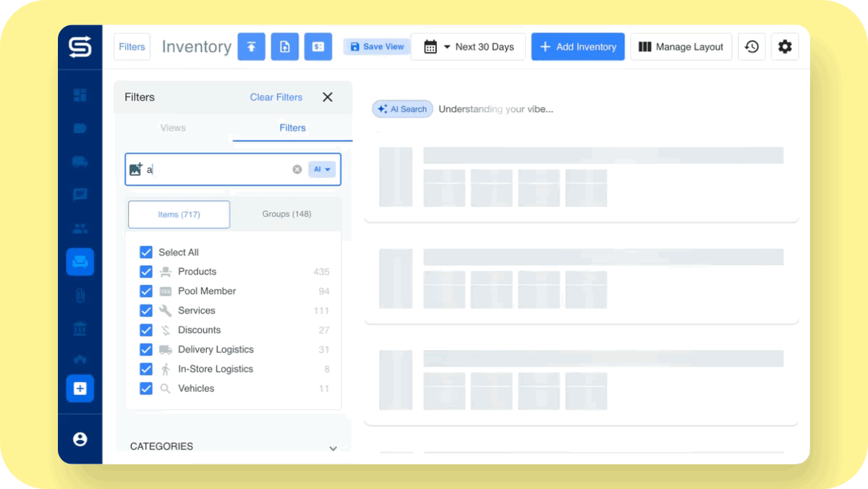Switch to the Views tab
This screenshot has height=489, width=868.
173,128
